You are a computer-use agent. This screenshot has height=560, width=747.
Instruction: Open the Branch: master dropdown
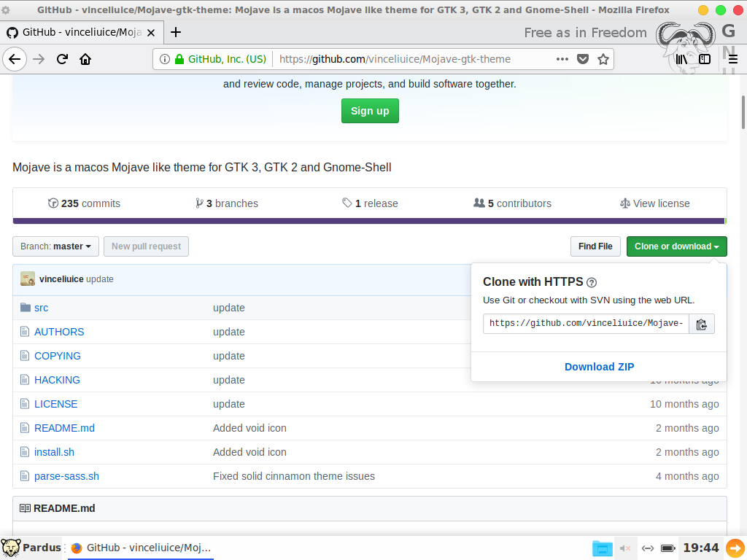pos(55,246)
